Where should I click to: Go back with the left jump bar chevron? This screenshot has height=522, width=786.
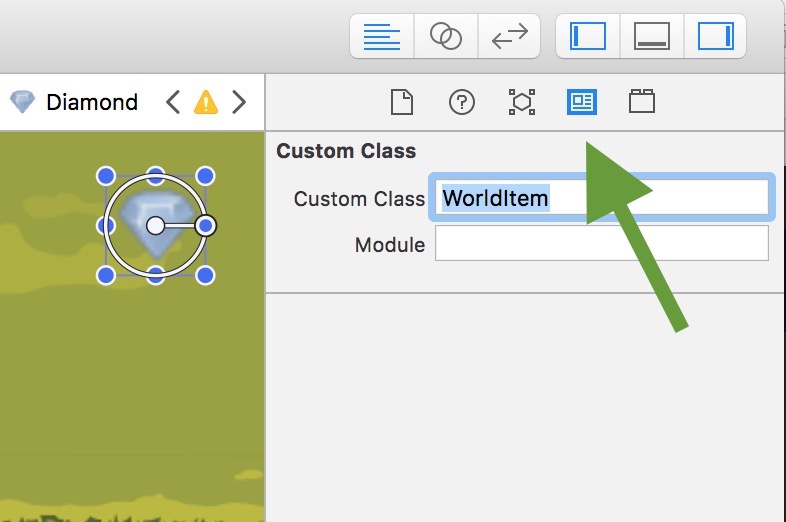click(173, 102)
